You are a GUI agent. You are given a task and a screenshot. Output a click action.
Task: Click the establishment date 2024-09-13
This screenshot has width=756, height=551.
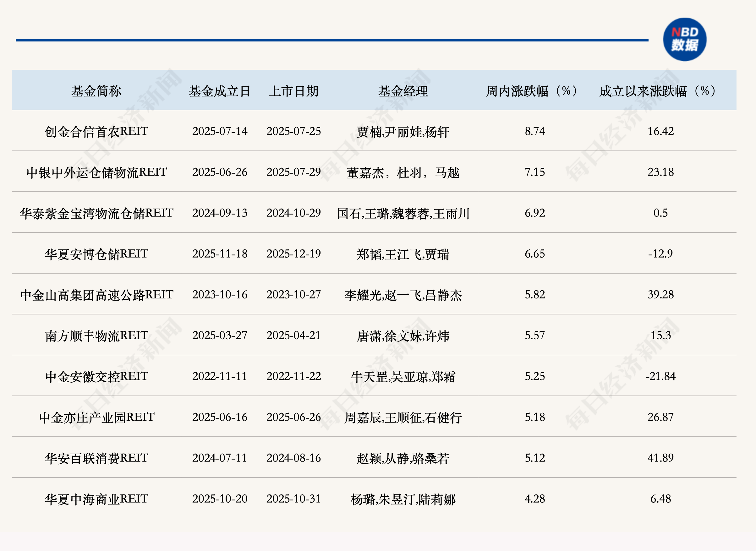tap(220, 213)
